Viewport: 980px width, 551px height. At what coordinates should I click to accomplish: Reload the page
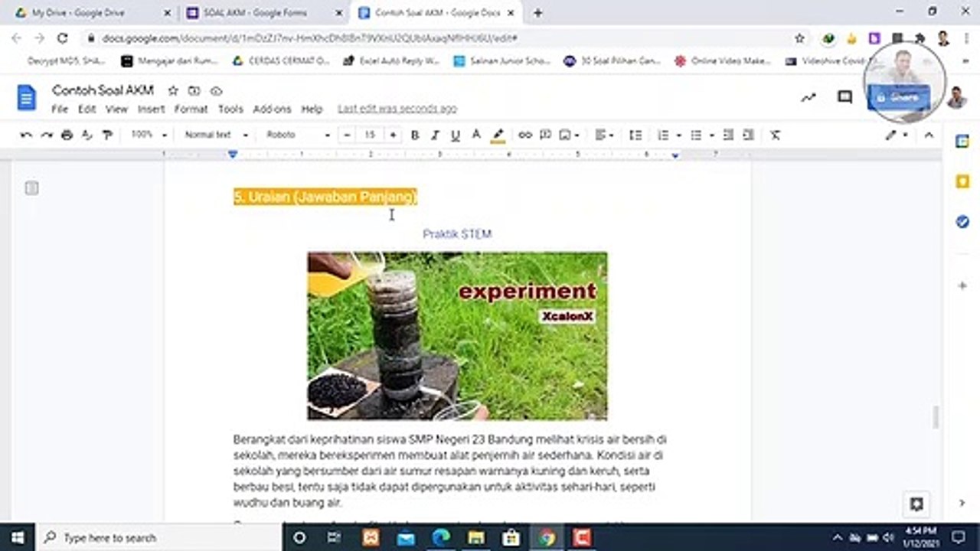point(63,38)
